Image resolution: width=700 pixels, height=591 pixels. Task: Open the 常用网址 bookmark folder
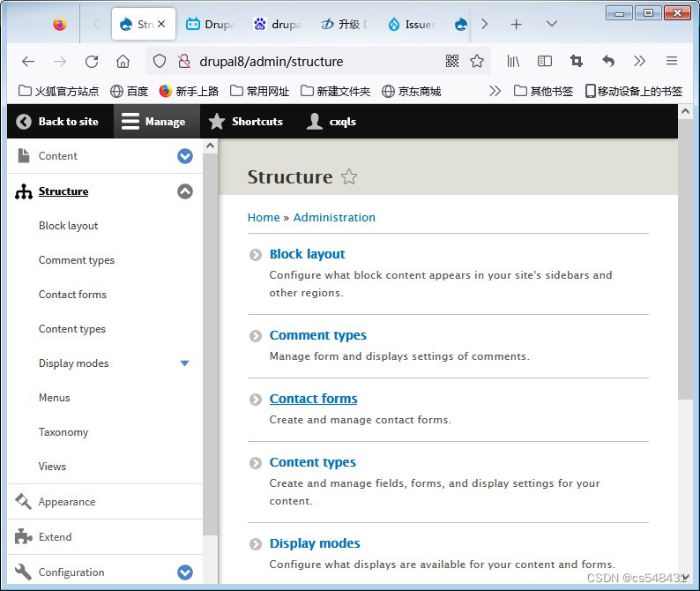click(x=260, y=91)
